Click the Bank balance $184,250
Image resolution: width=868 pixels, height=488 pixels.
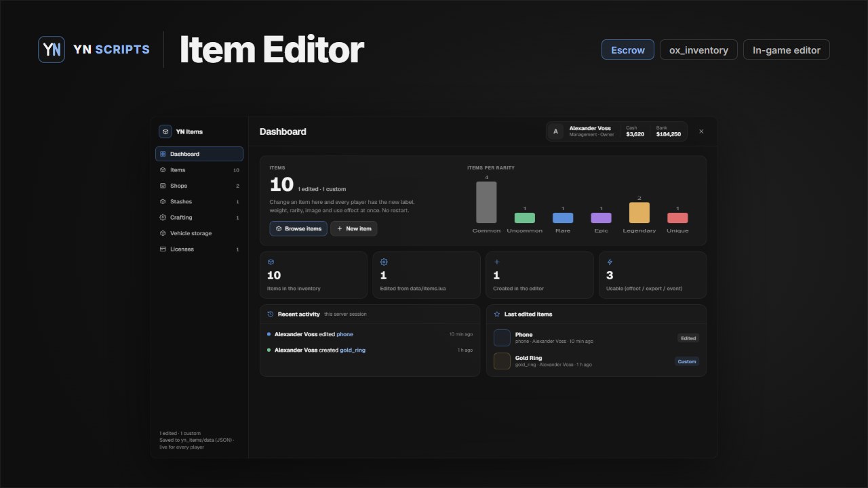(x=669, y=134)
